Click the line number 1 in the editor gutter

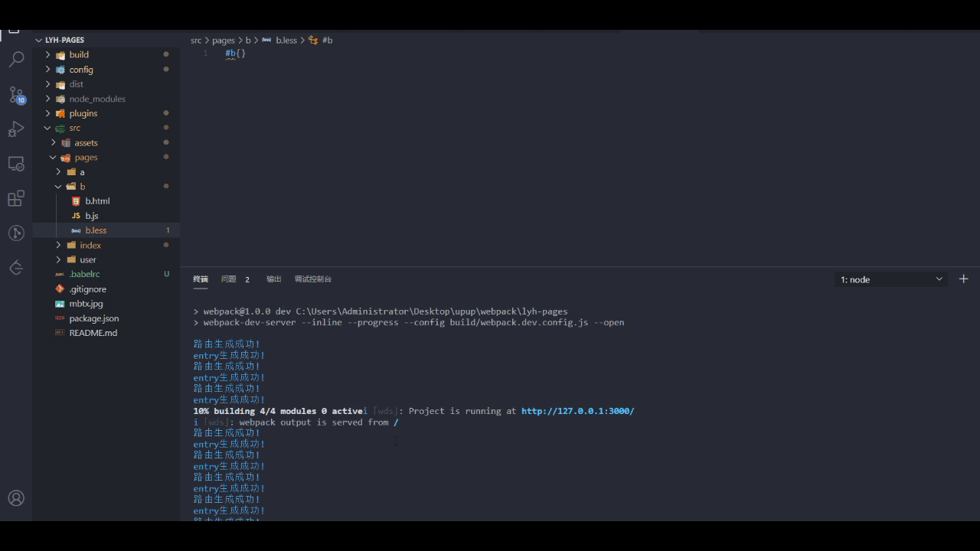tap(205, 54)
